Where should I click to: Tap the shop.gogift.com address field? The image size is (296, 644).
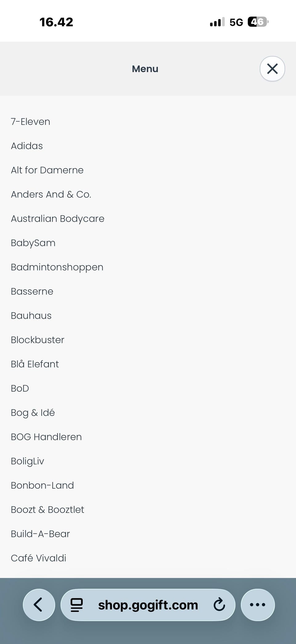148,605
